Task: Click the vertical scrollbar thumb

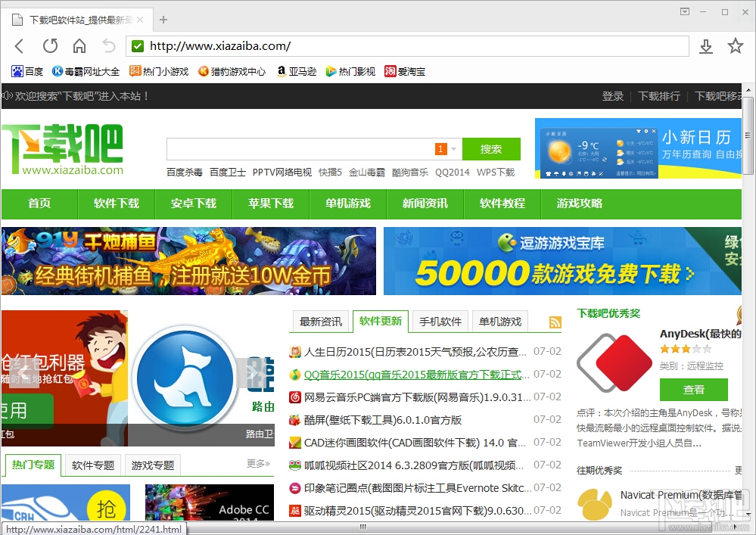Action: point(748,136)
